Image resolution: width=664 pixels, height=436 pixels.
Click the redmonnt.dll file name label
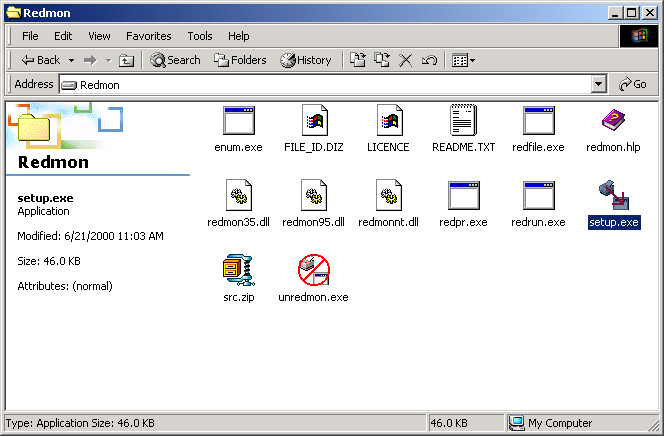tap(388, 222)
